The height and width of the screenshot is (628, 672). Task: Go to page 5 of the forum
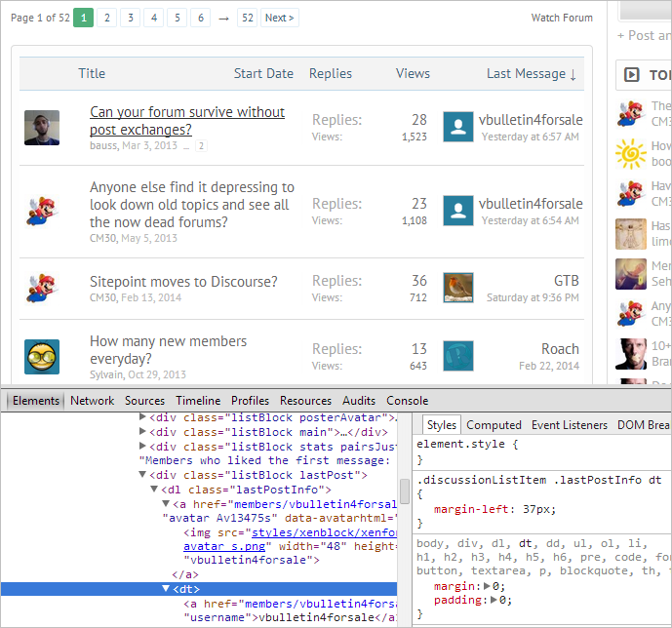click(177, 18)
